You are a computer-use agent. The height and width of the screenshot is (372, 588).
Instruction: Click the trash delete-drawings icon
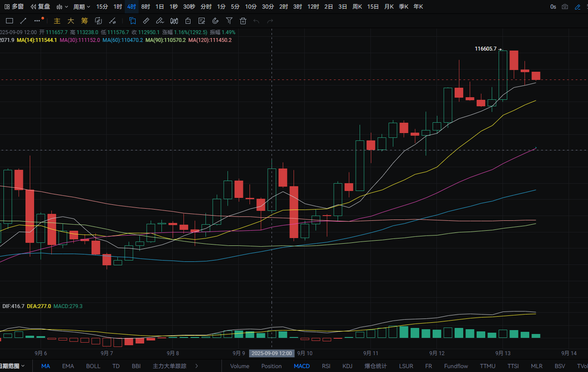(x=243, y=21)
